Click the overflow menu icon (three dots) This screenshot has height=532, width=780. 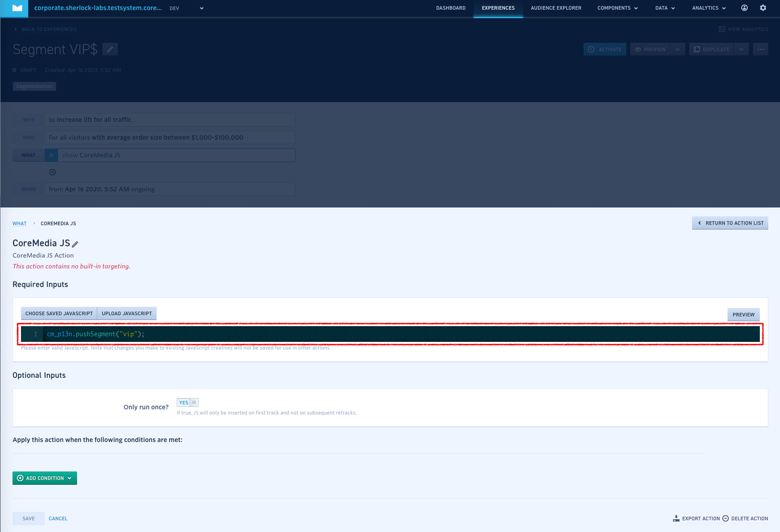click(761, 49)
